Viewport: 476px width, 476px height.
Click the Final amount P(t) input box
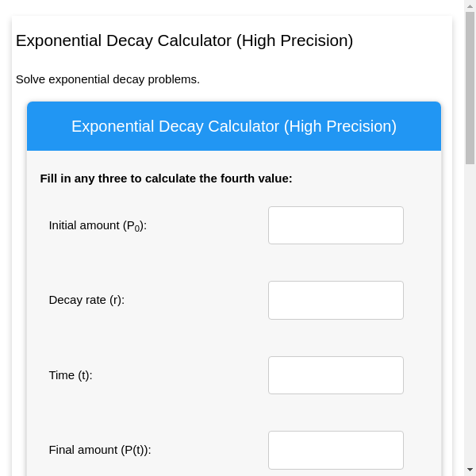[x=336, y=450]
